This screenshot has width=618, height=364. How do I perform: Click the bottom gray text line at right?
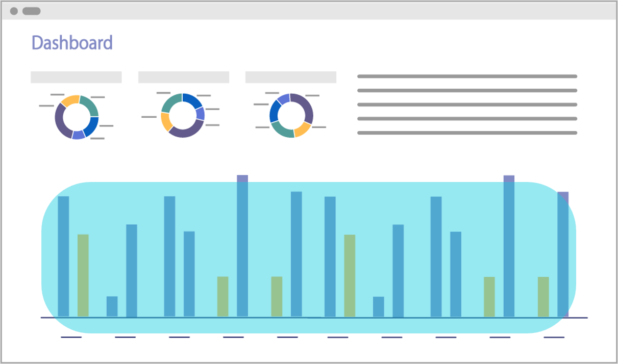467,133
